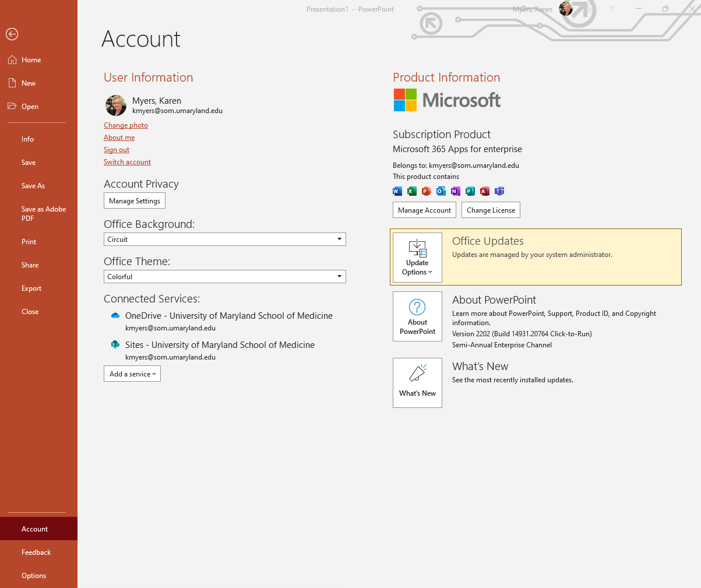Click OneDrive - University of Maryland service entry
The height and width of the screenshot is (588, 701).
click(x=229, y=316)
